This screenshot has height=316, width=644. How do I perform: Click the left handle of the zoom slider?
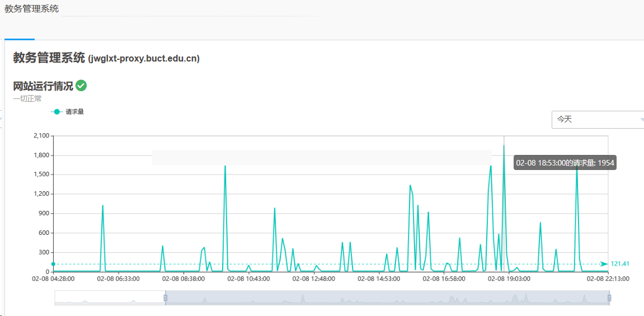coord(165,298)
